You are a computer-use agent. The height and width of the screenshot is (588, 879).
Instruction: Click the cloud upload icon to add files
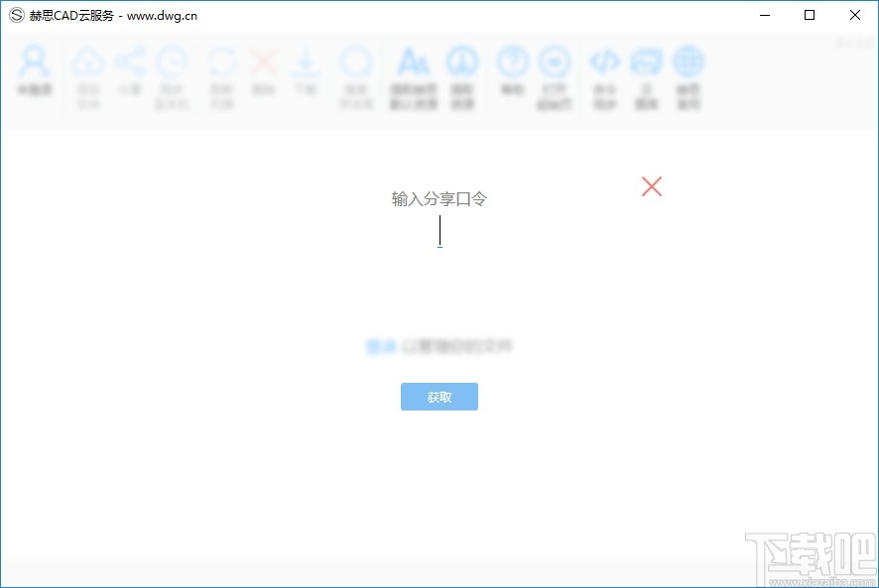pos(89,61)
